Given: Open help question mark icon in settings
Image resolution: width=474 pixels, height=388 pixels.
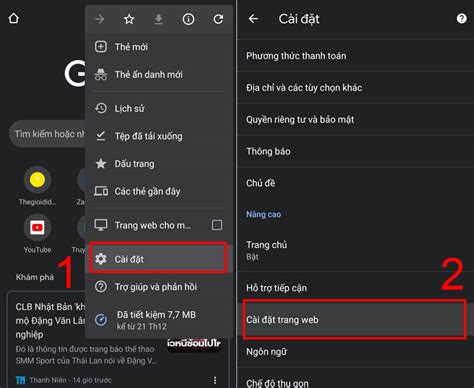Looking at the screenshot, I should 461,18.
